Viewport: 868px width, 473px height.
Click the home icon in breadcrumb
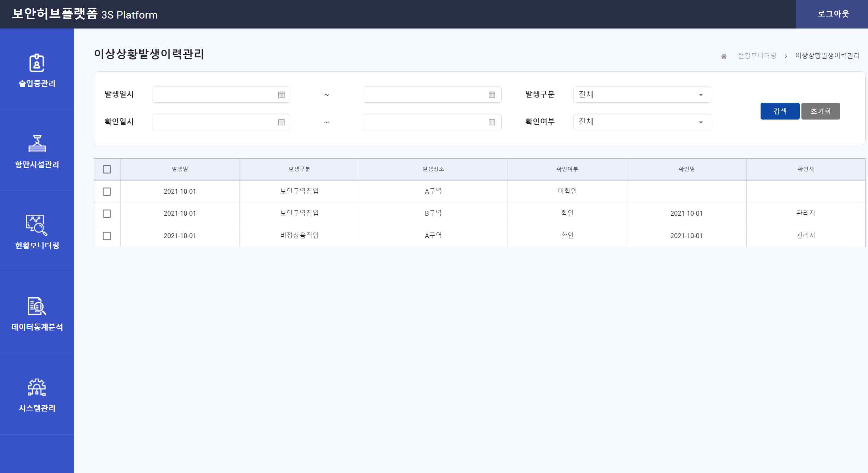click(x=724, y=56)
